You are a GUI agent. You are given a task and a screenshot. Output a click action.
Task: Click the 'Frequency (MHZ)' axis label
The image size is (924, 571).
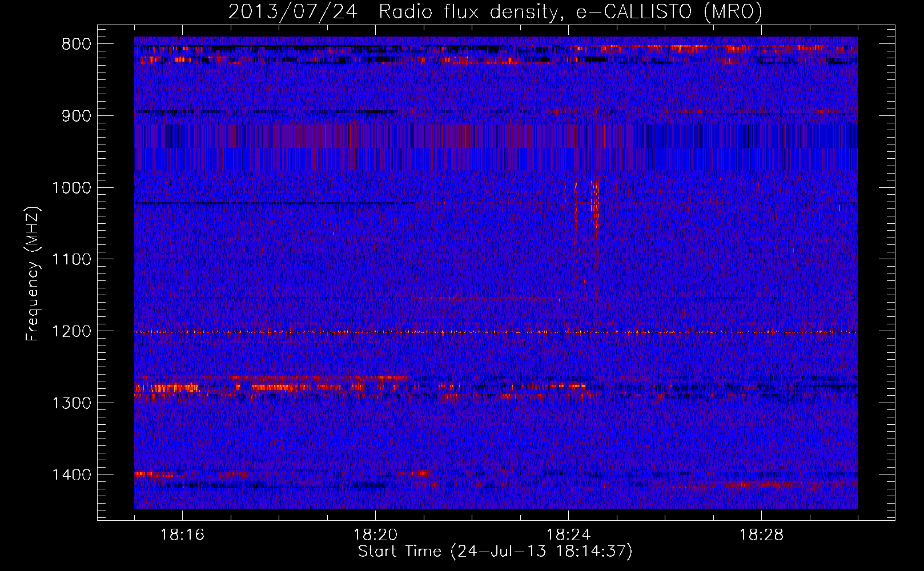pyautogui.click(x=33, y=274)
